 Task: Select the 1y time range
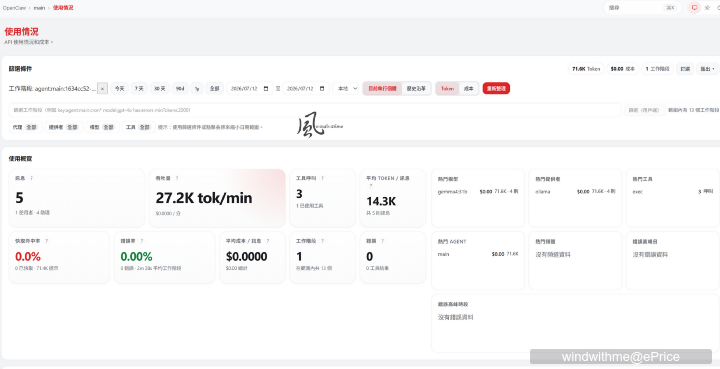click(x=197, y=89)
